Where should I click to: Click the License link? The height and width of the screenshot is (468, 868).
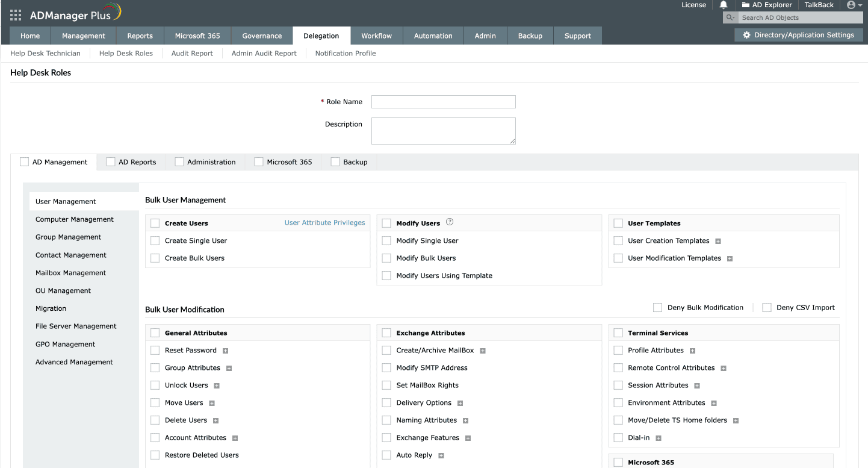[694, 5]
